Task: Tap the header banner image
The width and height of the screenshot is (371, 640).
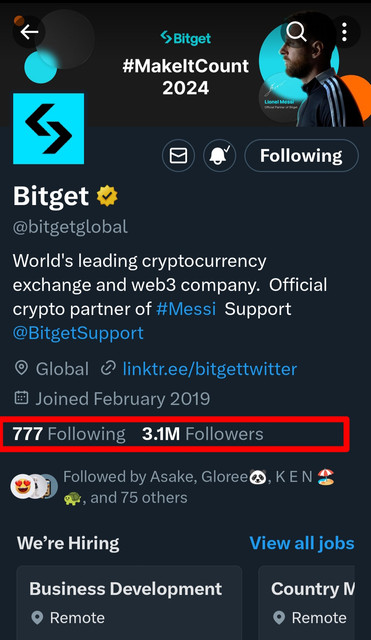Action: click(x=186, y=65)
